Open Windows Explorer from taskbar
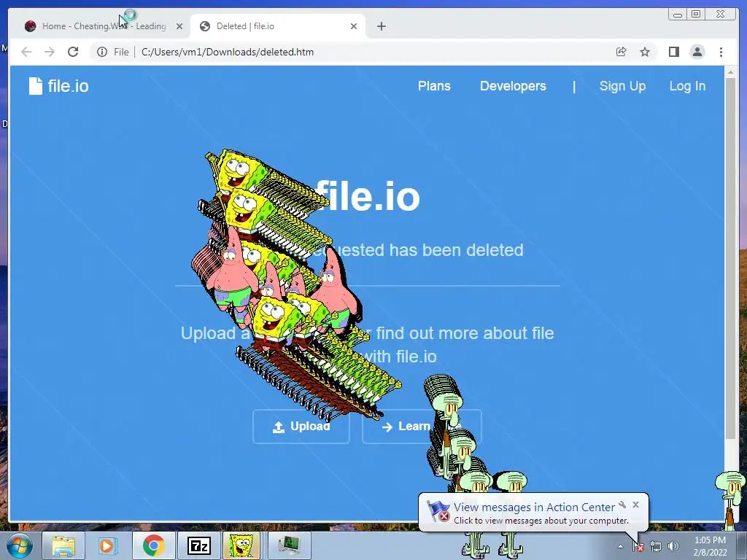This screenshot has width=747, height=560. 63,545
